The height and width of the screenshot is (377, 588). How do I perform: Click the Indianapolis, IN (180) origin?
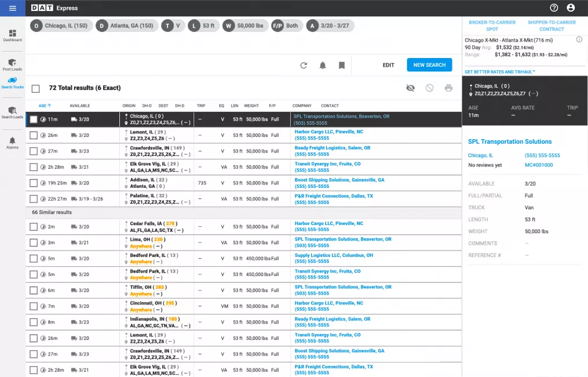tap(155, 319)
